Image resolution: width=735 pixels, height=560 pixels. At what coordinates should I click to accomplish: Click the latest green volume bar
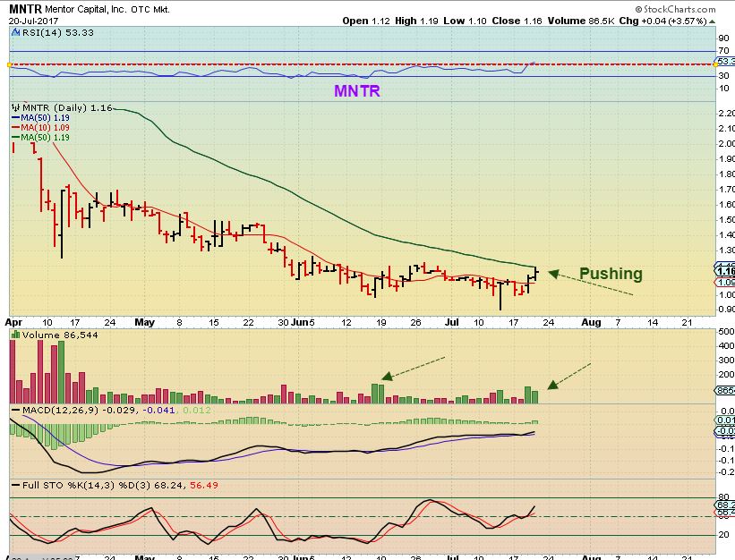[534, 397]
